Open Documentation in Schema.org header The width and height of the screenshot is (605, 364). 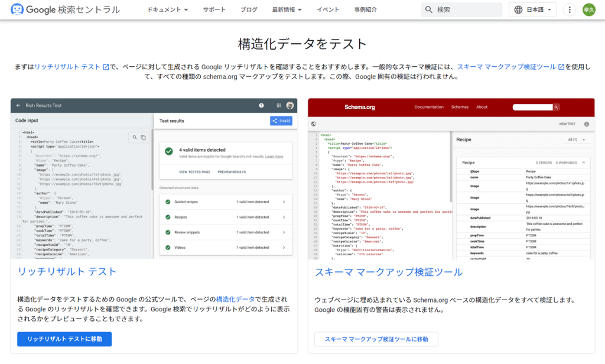pyautogui.click(x=429, y=107)
